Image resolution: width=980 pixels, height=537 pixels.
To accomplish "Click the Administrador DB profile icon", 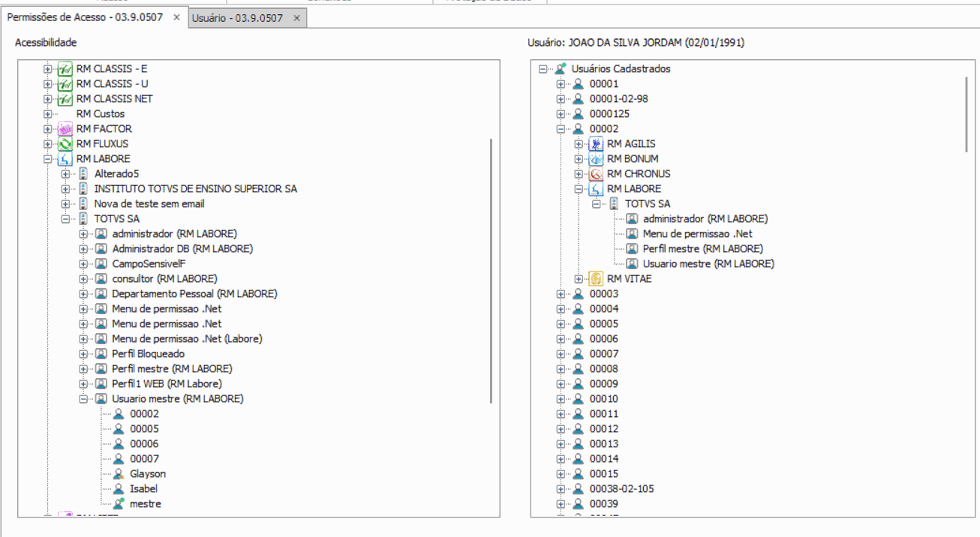I will coord(101,249).
